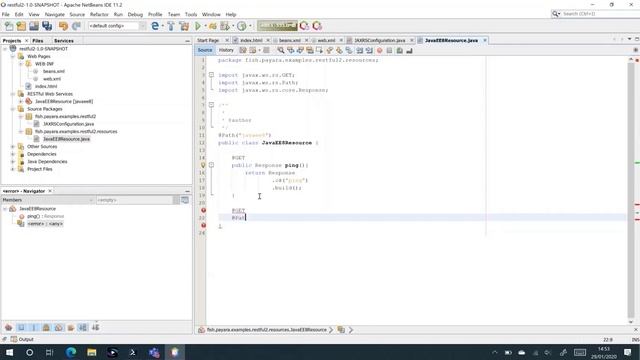Click the Search input field
Viewport: 640px width, 360px height.
[600, 14]
